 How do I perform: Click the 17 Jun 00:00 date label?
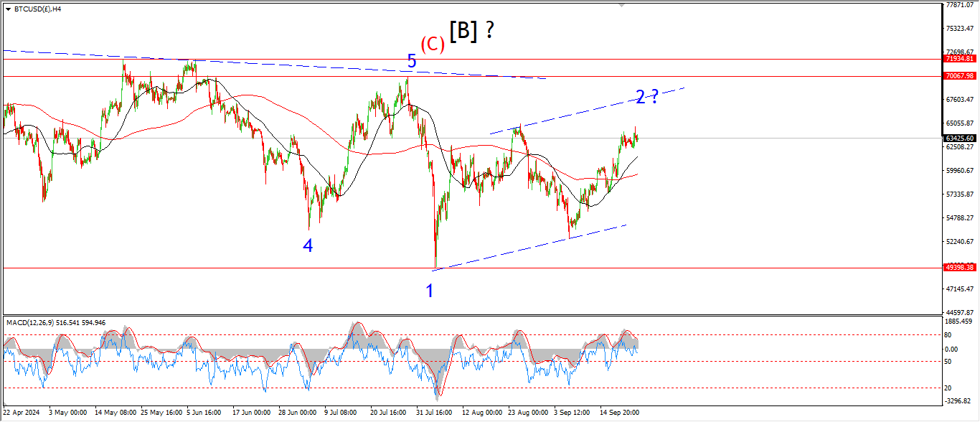click(x=250, y=413)
